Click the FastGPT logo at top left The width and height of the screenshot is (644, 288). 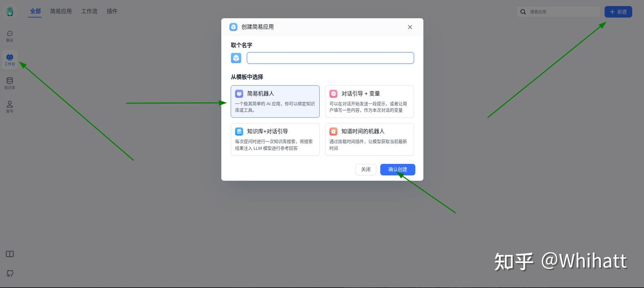pyautogui.click(x=10, y=12)
